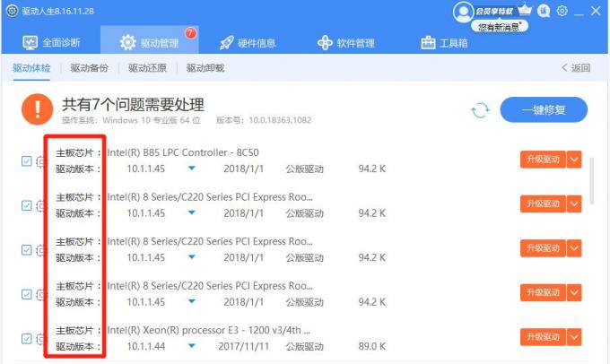
Task: Open arrow menu beside B85 升级驱动 button
Action: [574, 160]
